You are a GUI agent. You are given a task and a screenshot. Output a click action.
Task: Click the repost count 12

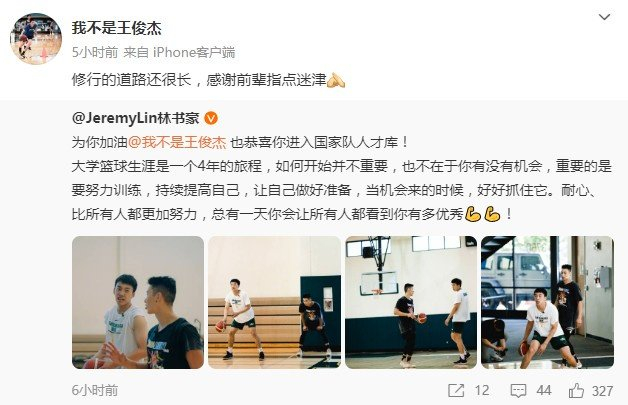click(x=482, y=390)
